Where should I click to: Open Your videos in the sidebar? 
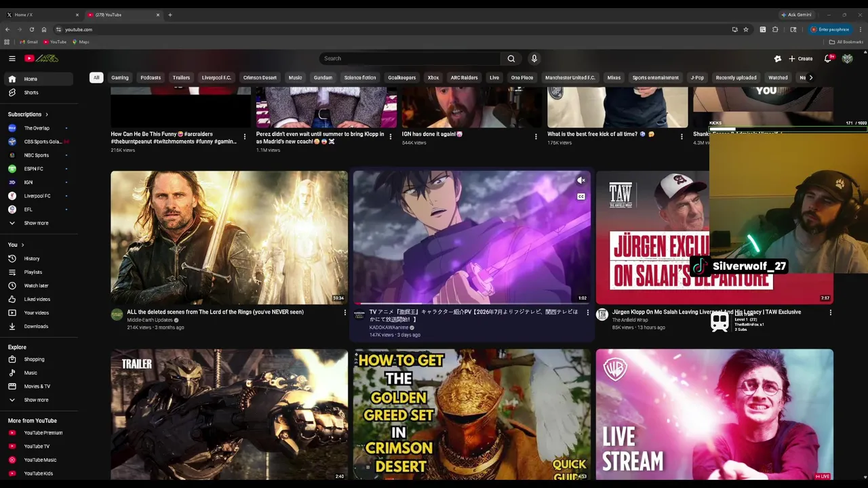[x=38, y=312]
